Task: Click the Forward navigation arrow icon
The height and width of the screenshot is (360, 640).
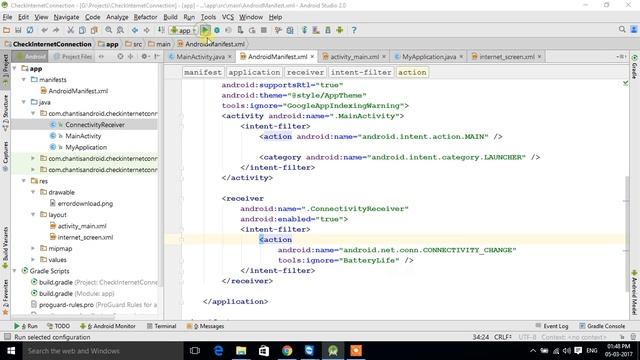Action: [147, 30]
